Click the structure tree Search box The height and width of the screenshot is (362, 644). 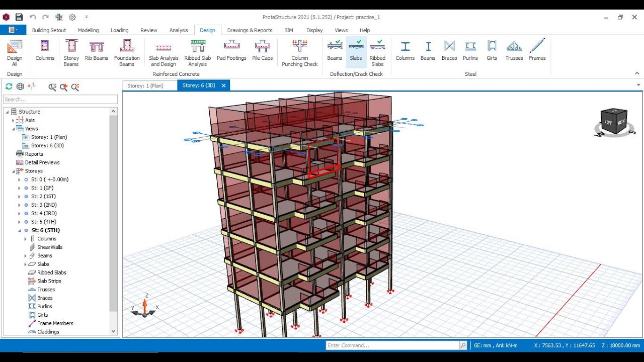60,100
